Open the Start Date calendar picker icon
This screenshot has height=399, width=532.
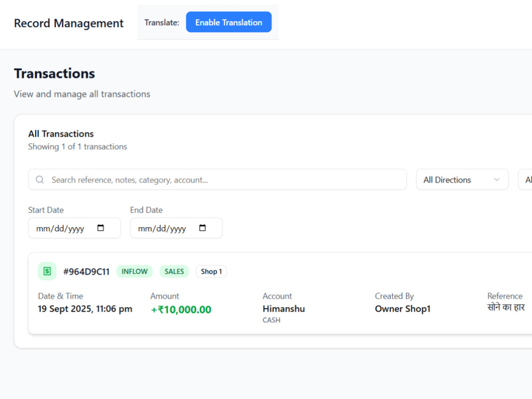[101, 228]
